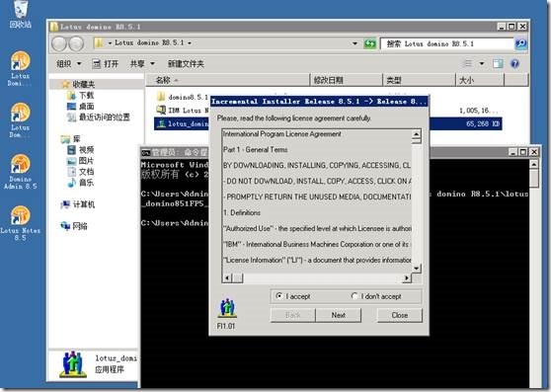
Task: Expand the Lotus domino R8.5.1 breadcrumb arrow
Action: [190, 43]
